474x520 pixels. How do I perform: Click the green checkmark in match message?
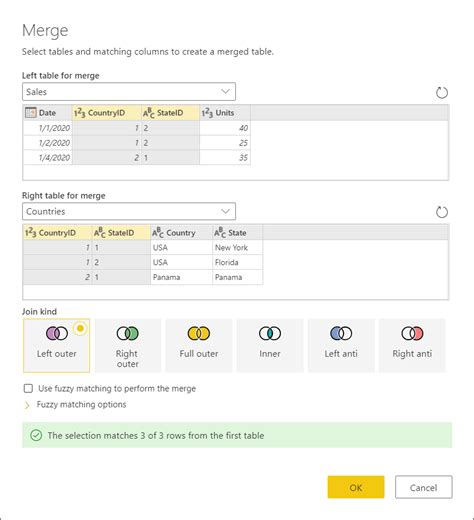click(x=36, y=435)
